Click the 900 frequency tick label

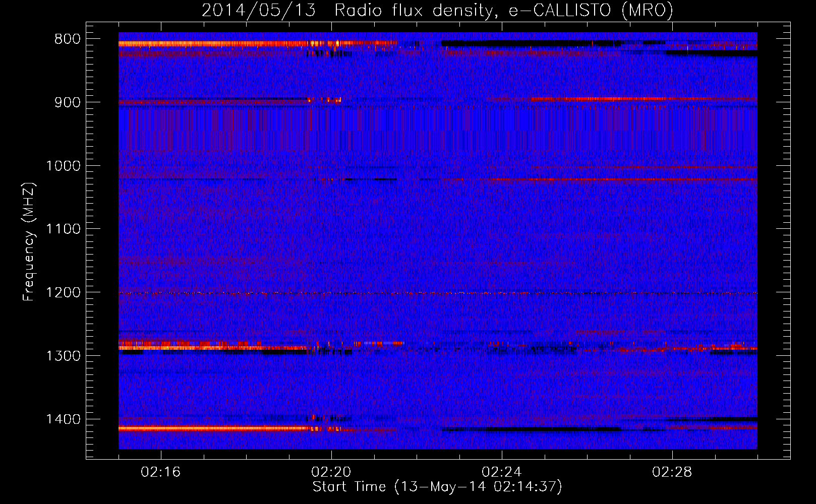tap(67, 102)
